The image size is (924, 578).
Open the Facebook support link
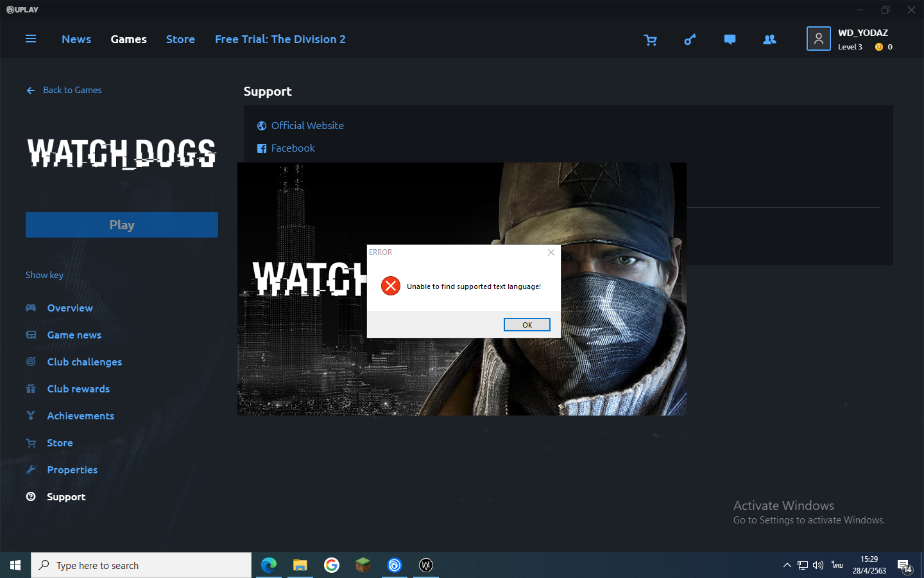293,148
